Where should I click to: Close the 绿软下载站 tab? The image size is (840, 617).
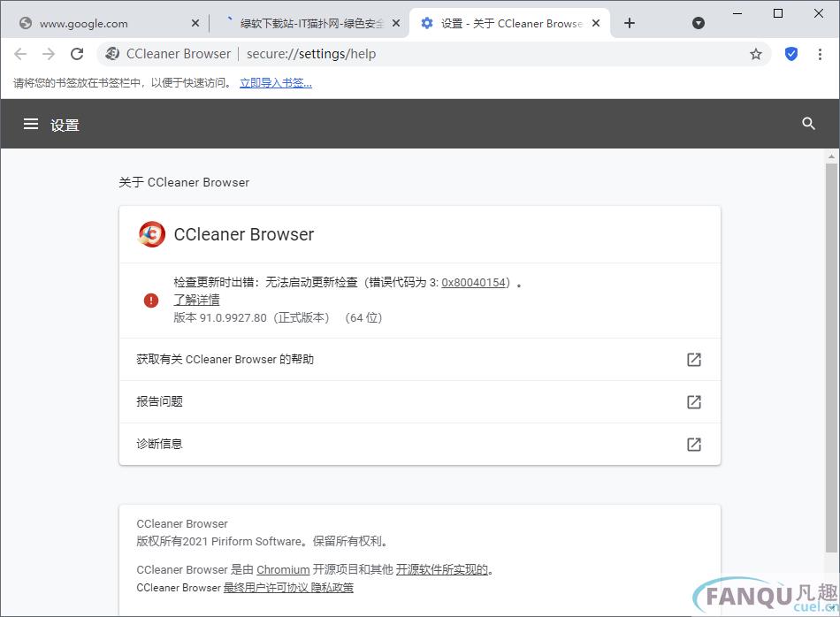(x=396, y=23)
